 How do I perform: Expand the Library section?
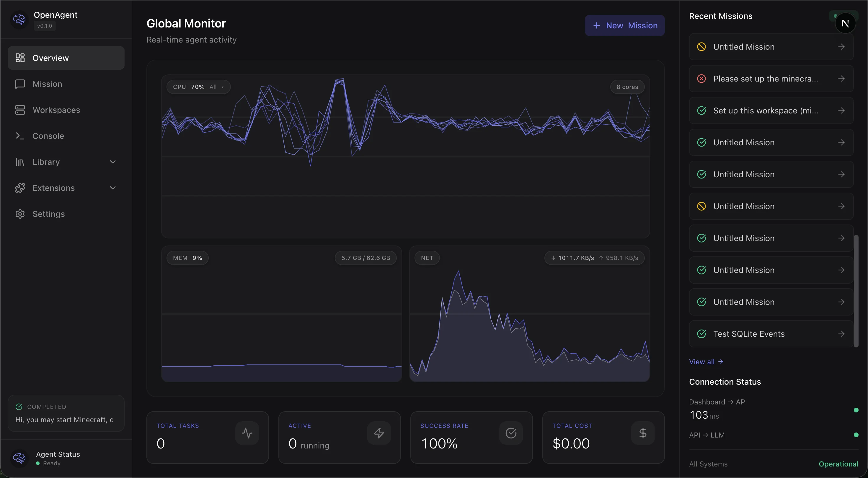pos(112,162)
